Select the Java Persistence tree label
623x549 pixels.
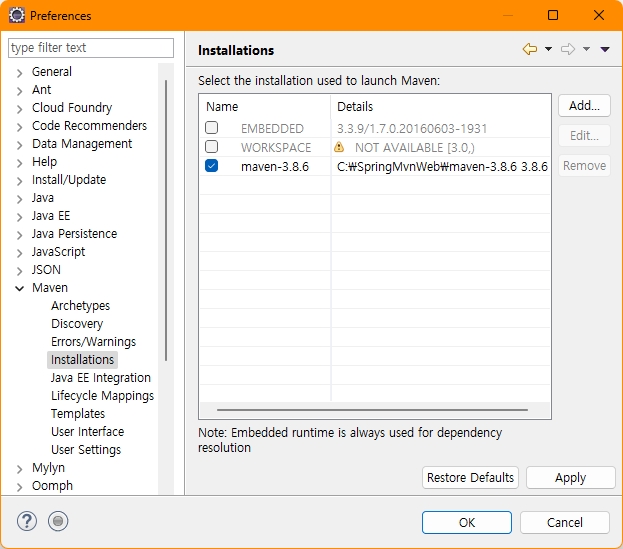pyautogui.click(x=75, y=234)
